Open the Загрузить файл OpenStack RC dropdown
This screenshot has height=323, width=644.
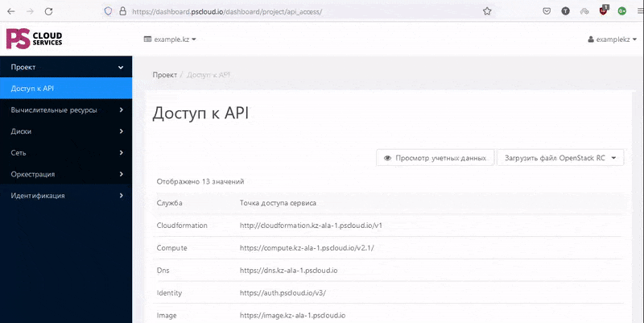click(560, 158)
